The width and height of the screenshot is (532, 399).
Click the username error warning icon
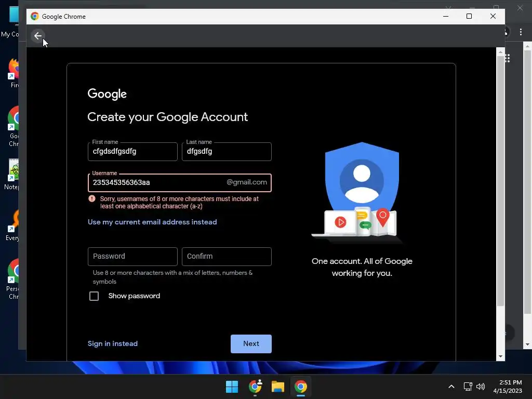pos(91,199)
